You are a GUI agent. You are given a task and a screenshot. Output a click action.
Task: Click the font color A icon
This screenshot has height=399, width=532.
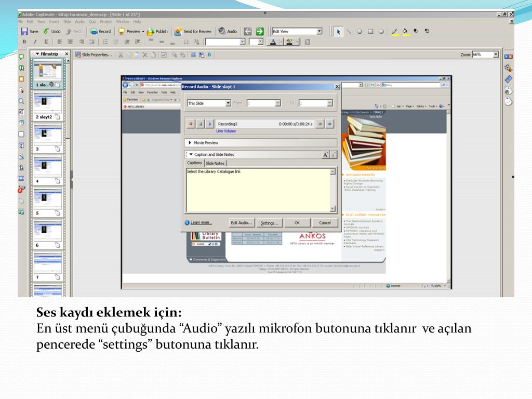[273, 42]
